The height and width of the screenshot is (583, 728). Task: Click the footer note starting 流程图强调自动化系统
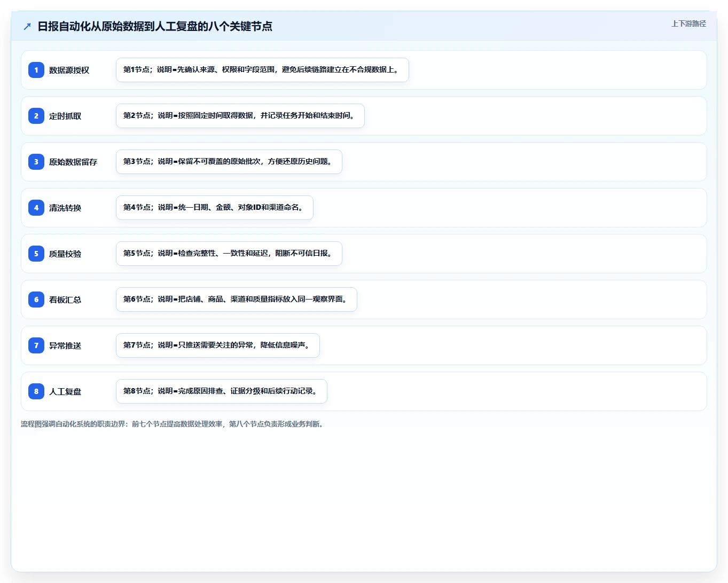(173, 424)
